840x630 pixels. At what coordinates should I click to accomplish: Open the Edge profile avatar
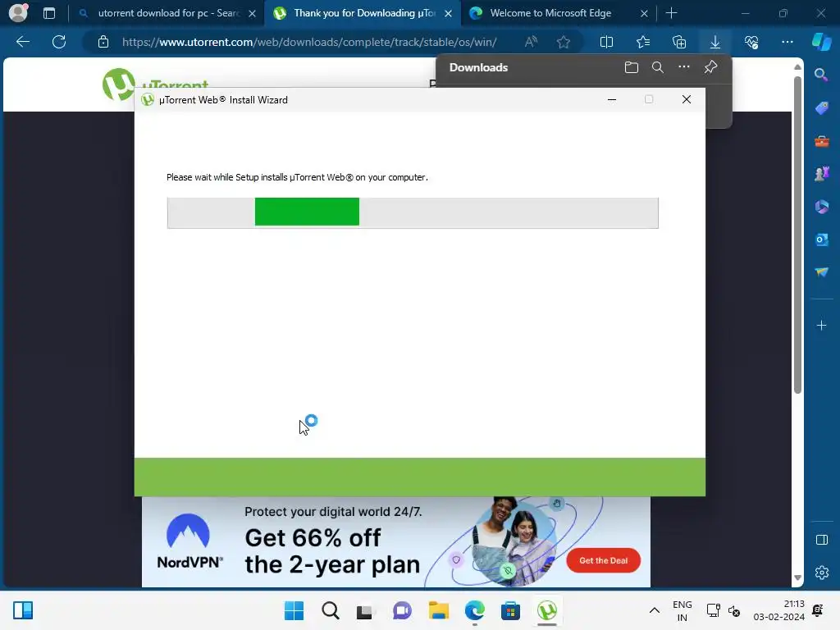click(18, 13)
